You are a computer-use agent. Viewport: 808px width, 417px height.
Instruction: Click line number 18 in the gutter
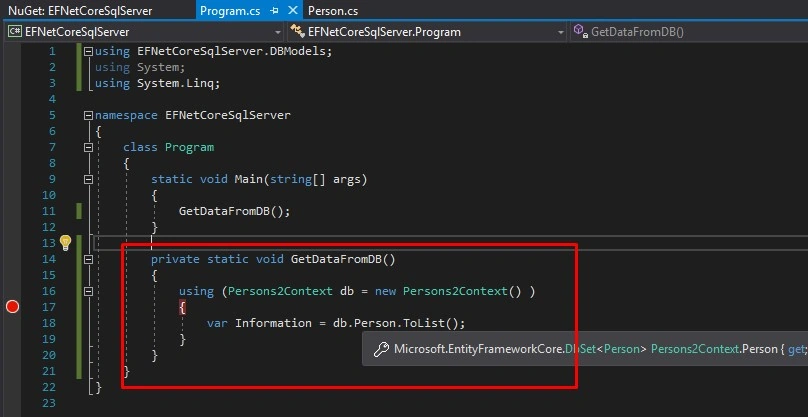[x=49, y=323]
